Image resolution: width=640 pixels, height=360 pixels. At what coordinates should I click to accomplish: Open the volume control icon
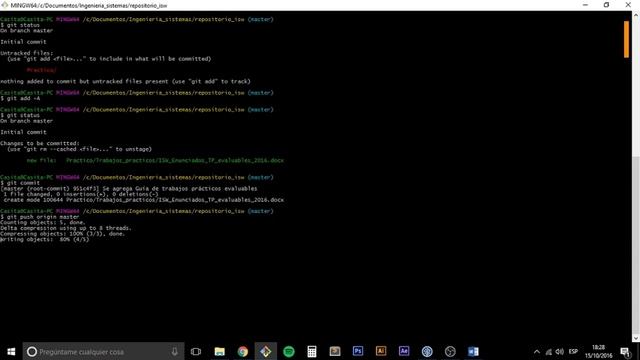pos(560,352)
